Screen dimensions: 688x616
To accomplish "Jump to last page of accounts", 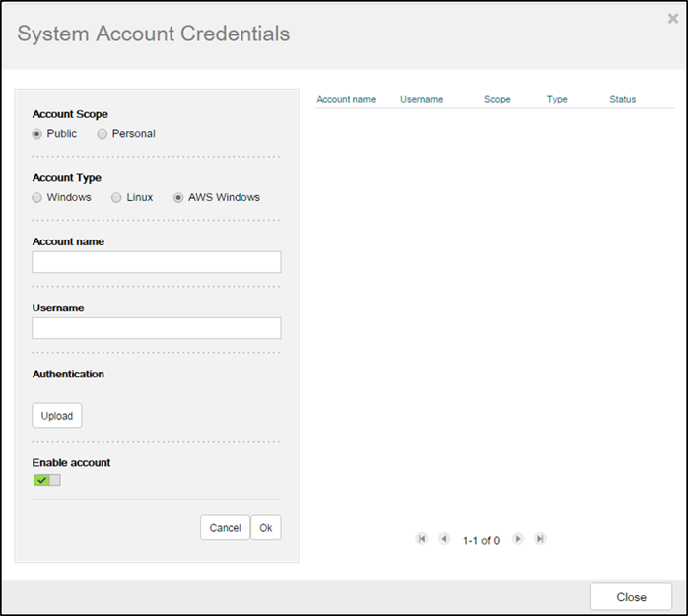I will pyautogui.click(x=540, y=539).
